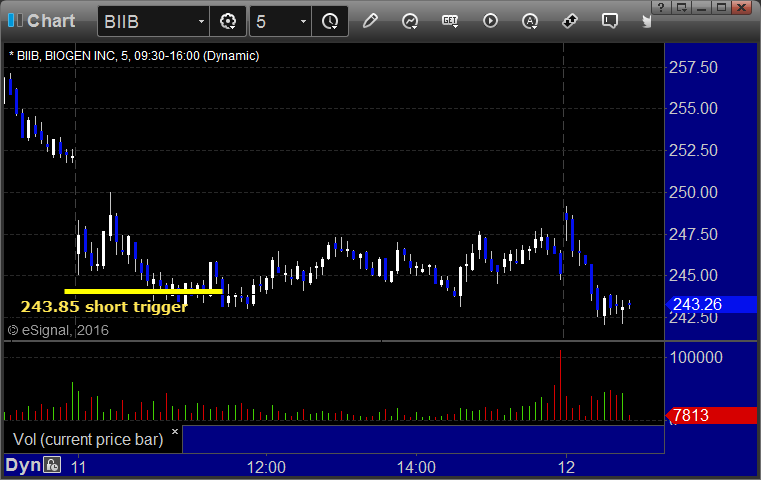The image size is (761, 480).
Task: Open the time template clock icon
Action: click(x=330, y=21)
